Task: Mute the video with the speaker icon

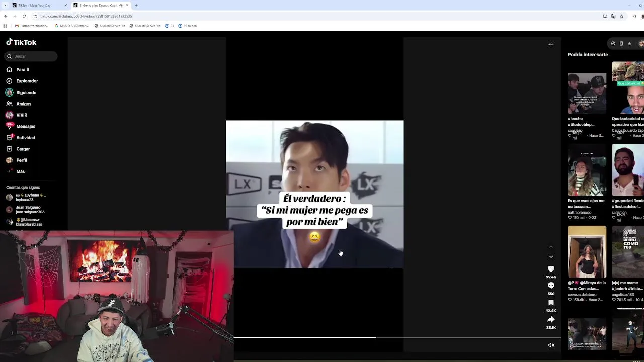Action: [551, 345]
